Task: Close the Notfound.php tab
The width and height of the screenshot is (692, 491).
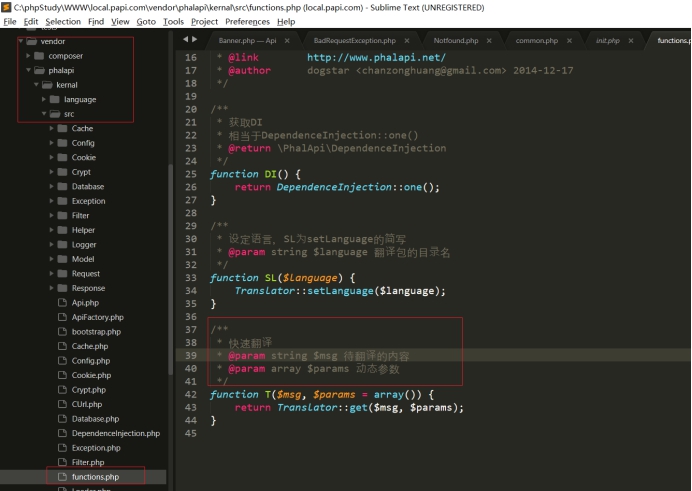Action: click(x=489, y=41)
